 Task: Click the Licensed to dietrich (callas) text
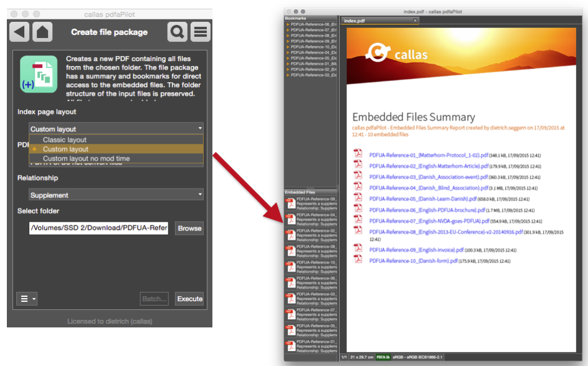110,321
